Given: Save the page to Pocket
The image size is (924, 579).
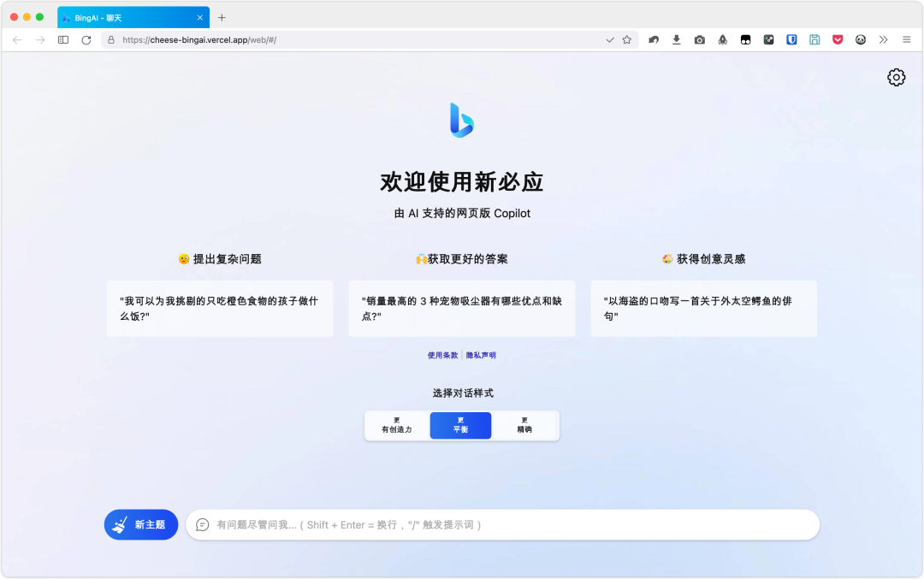Looking at the screenshot, I should [838, 40].
